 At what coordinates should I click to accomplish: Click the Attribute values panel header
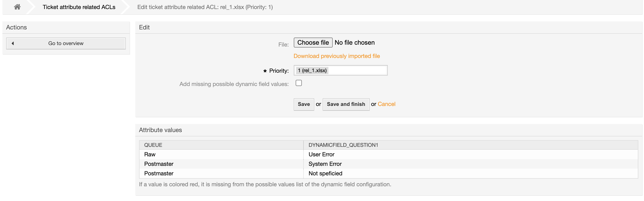tap(160, 130)
